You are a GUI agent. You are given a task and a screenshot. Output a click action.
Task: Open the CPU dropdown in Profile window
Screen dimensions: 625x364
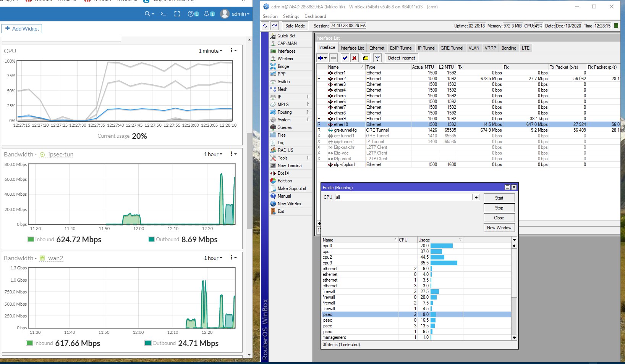click(x=476, y=197)
